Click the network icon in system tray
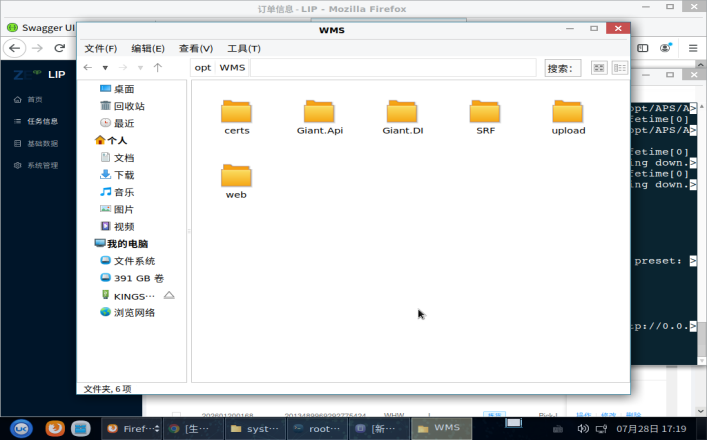The width and height of the screenshot is (708, 440). click(x=601, y=428)
